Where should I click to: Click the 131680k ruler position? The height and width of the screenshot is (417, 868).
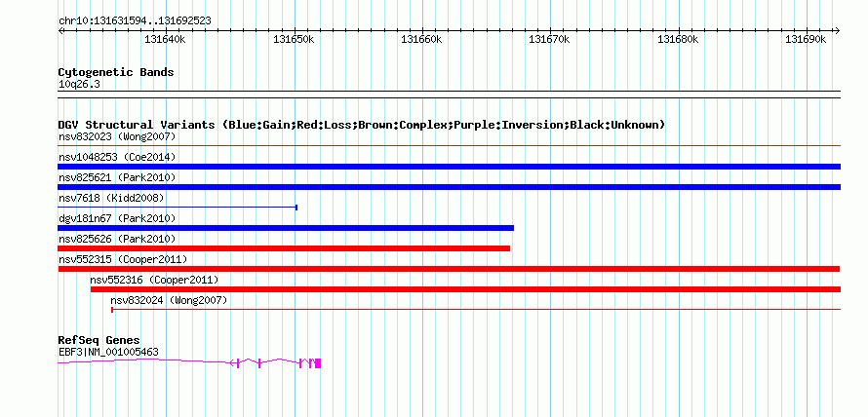(x=678, y=39)
